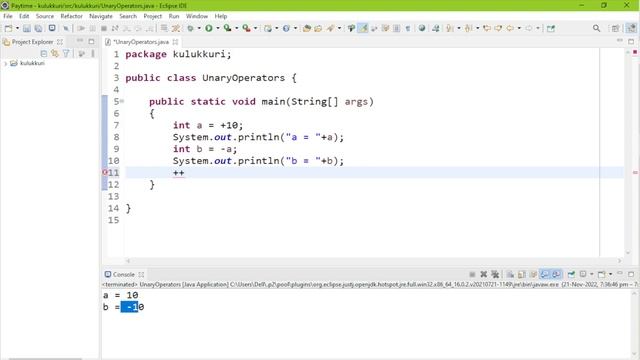Viewport: 640px width, 360px height.
Task: Open the Run dropdown arrow
Action: pos(218,28)
